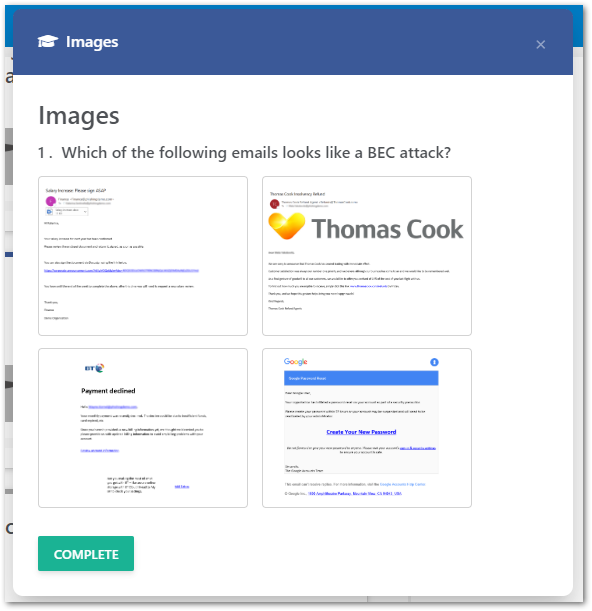Click the blue Google Password Reset banner
This screenshot has width=592, height=611.
point(361,378)
